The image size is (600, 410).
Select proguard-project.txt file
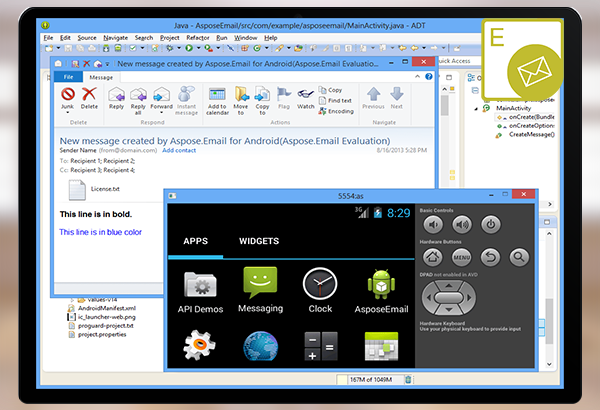[101, 326]
